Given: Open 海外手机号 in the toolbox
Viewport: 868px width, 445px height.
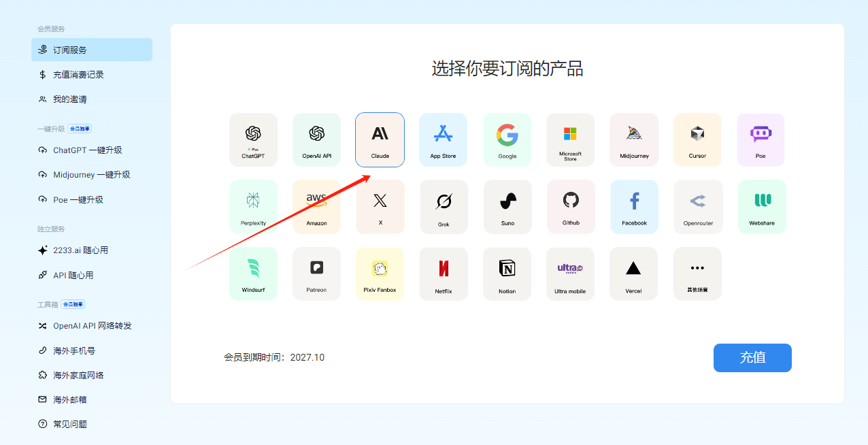Looking at the screenshot, I should (x=74, y=351).
